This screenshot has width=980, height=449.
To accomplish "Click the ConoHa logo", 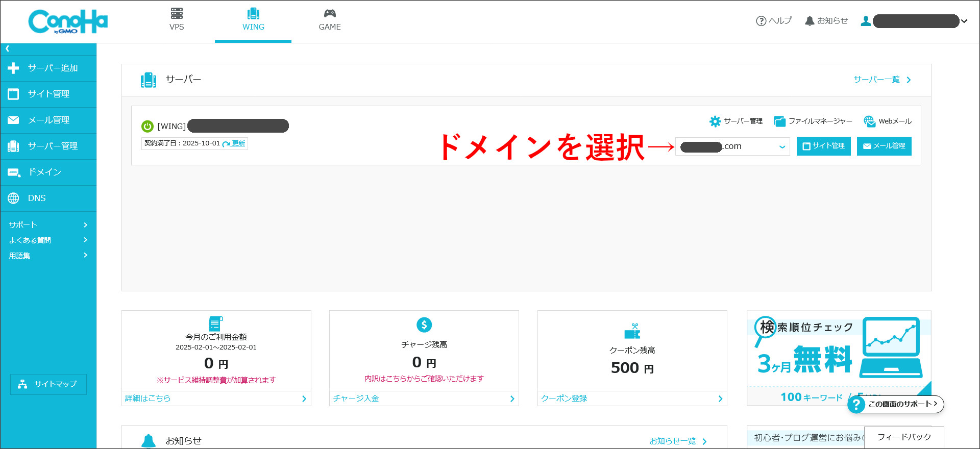I will click(67, 22).
